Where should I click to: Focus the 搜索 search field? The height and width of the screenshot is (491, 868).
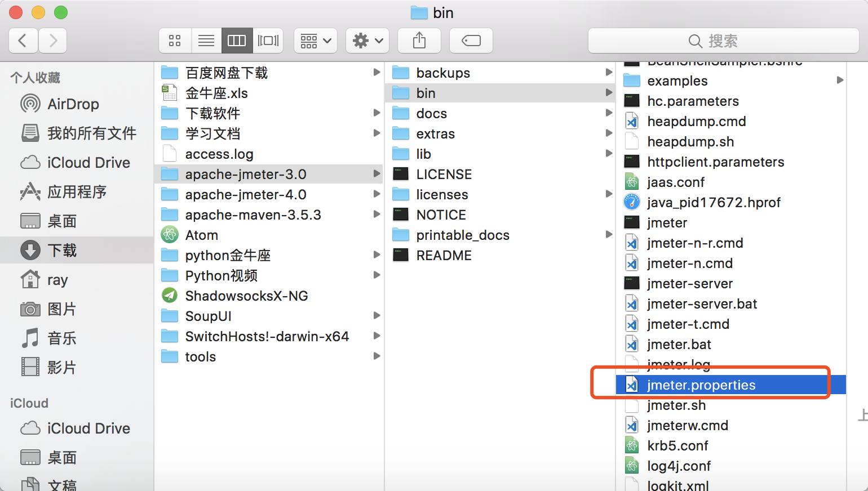(724, 41)
